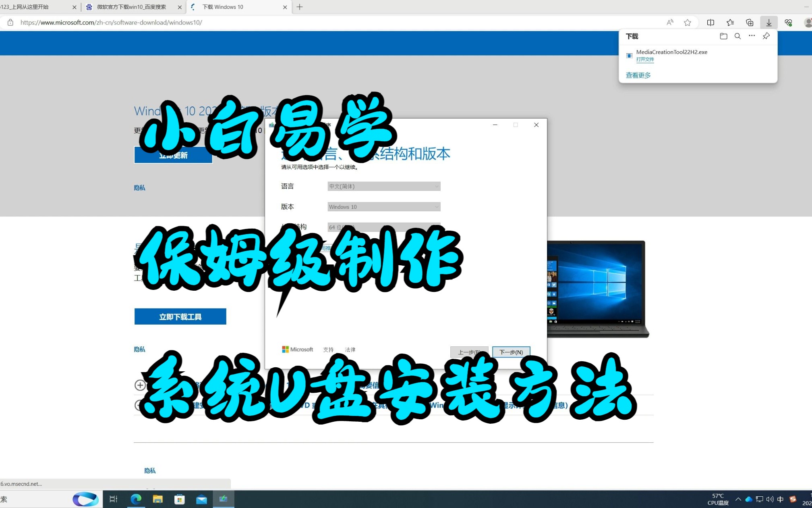Open the 版本 Windows 10 dropdown
Image resolution: width=812 pixels, height=508 pixels.
pyautogui.click(x=384, y=207)
